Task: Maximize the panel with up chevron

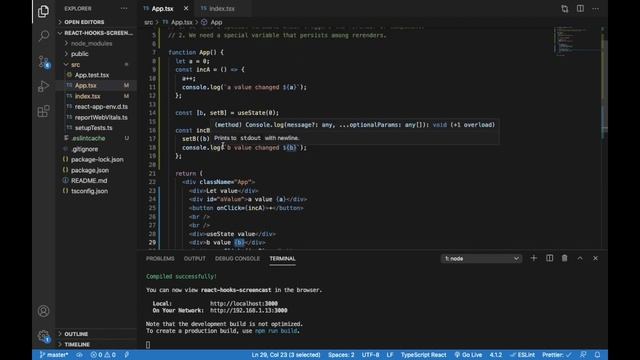Action: click(x=580, y=258)
